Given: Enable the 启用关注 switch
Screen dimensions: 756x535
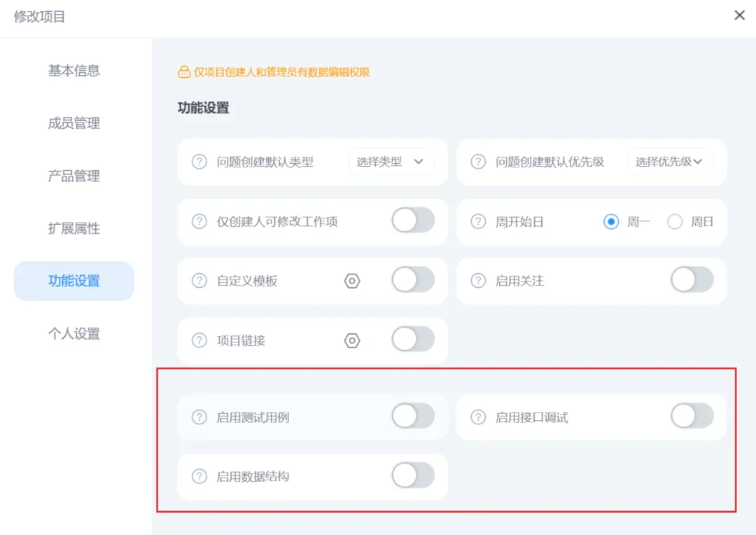Looking at the screenshot, I should pyautogui.click(x=692, y=280).
